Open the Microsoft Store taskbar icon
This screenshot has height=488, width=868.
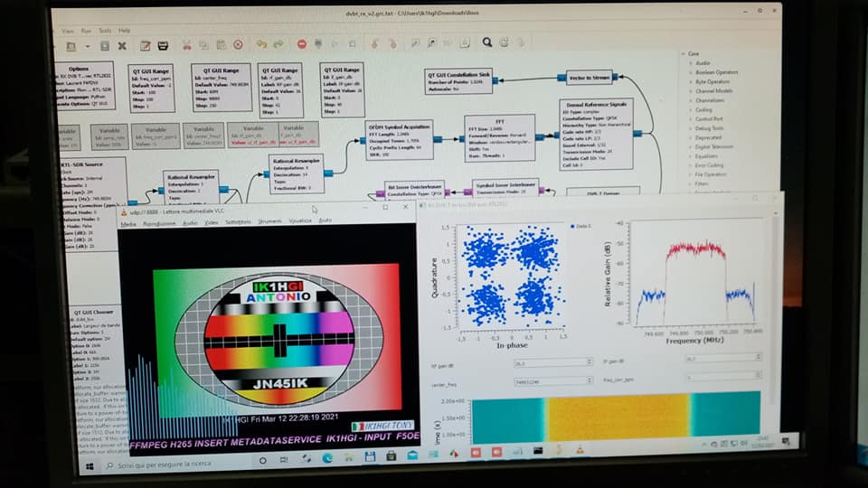pyautogui.click(x=391, y=455)
